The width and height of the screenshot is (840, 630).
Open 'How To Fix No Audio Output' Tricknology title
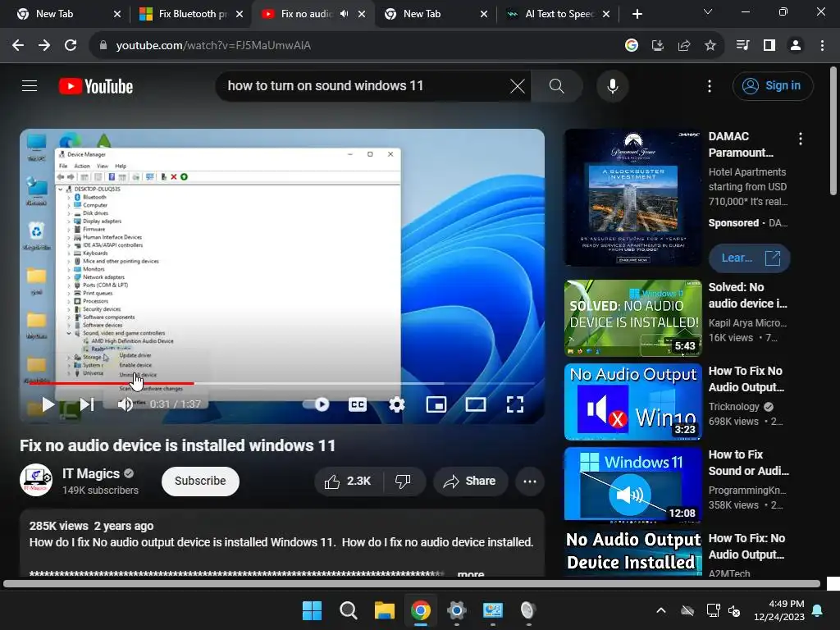point(746,379)
